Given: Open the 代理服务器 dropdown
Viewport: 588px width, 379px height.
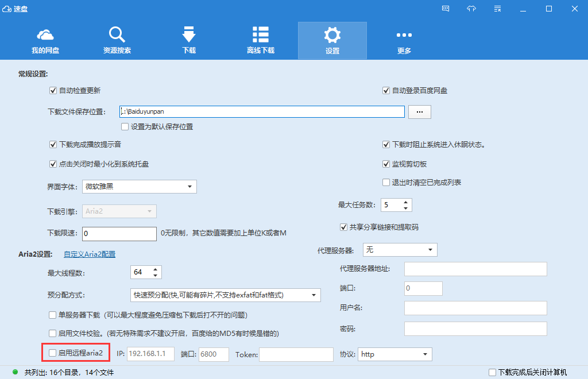Looking at the screenshot, I should click(400, 250).
